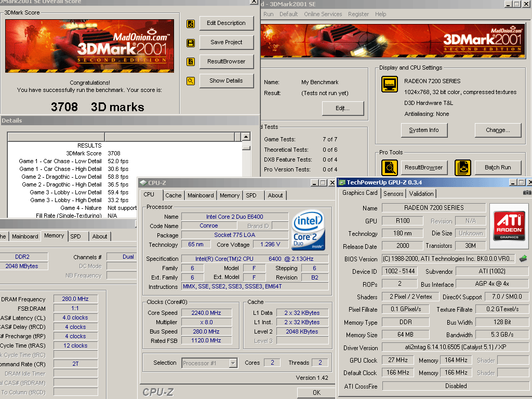Click the Show Details button

click(x=227, y=81)
